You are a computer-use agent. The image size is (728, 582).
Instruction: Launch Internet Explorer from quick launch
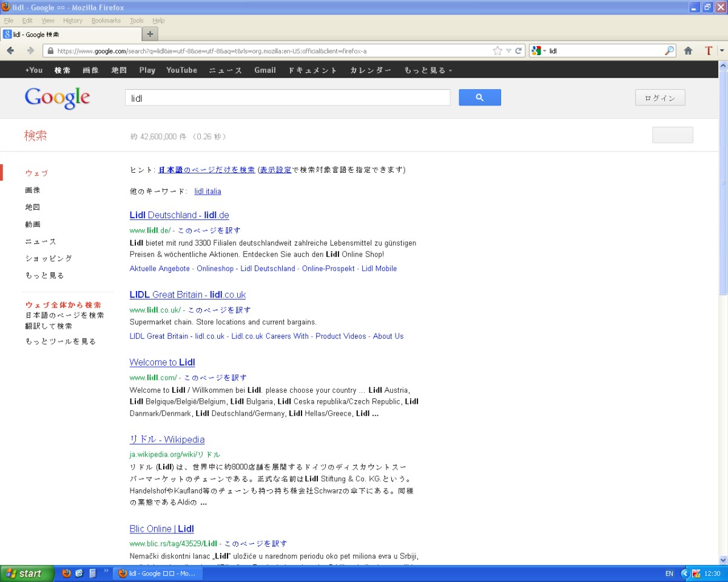tap(79, 573)
